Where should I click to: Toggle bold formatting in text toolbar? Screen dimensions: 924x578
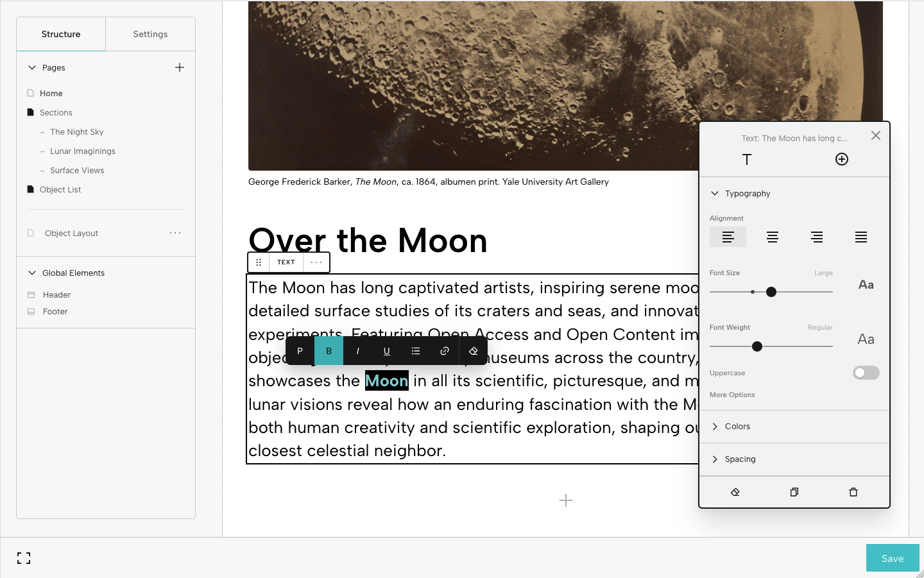click(329, 351)
